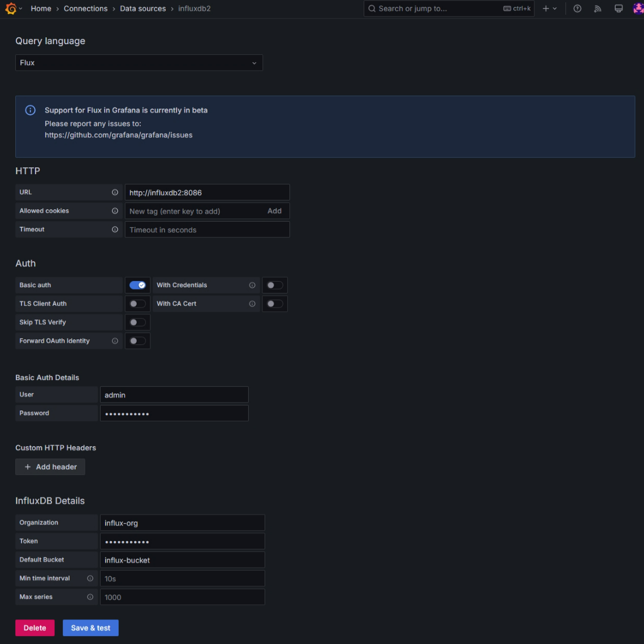The image size is (644, 644).
Task: Click the influxdb2 breadcrumb
Action: click(x=195, y=8)
